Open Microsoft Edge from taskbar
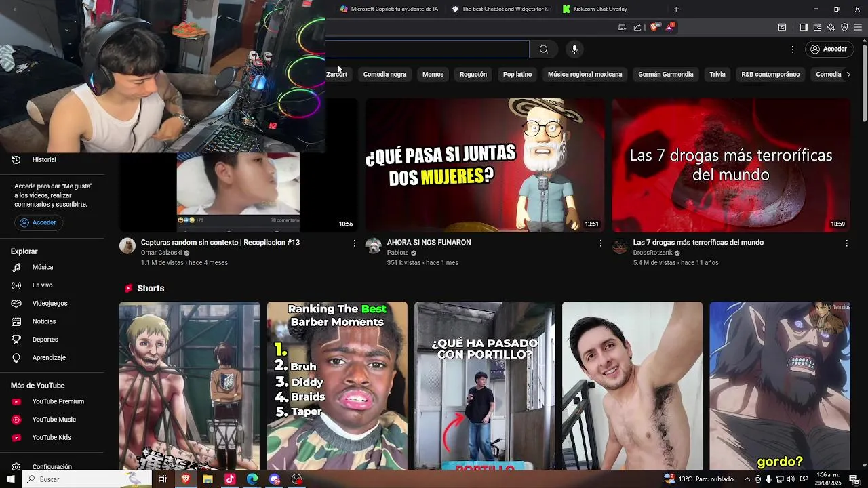868x488 pixels. coord(252,479)
